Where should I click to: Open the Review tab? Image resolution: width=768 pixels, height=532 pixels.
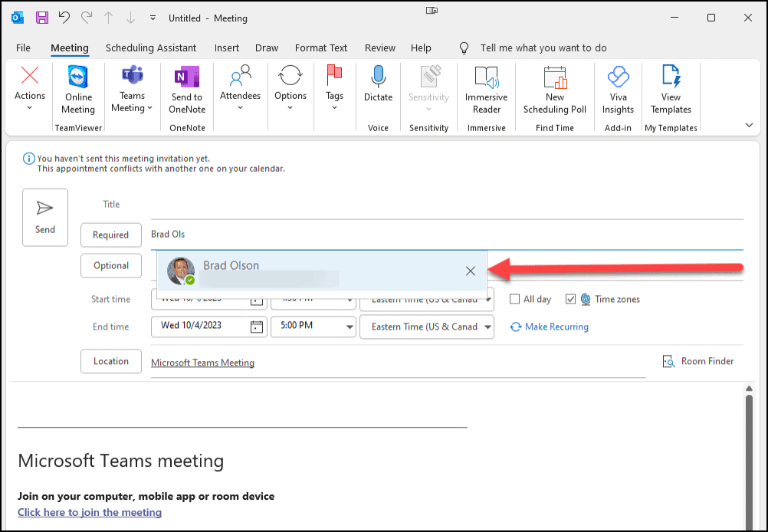(380, 48)
